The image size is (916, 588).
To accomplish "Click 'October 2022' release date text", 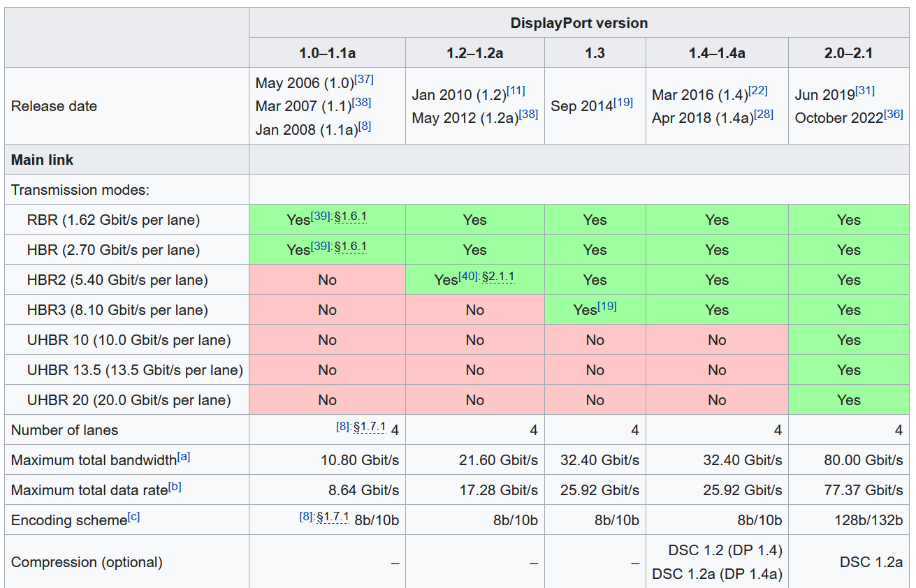I will point(839,118).
